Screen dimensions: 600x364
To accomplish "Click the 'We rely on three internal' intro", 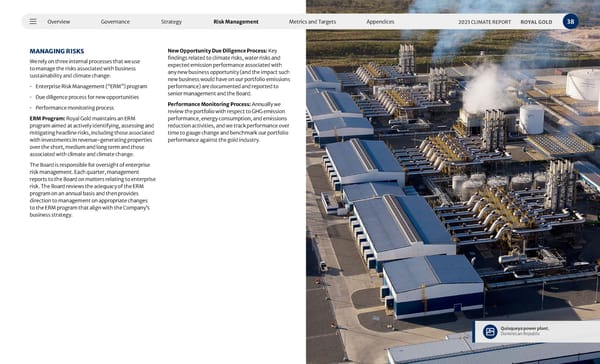I will click(85, 69).
